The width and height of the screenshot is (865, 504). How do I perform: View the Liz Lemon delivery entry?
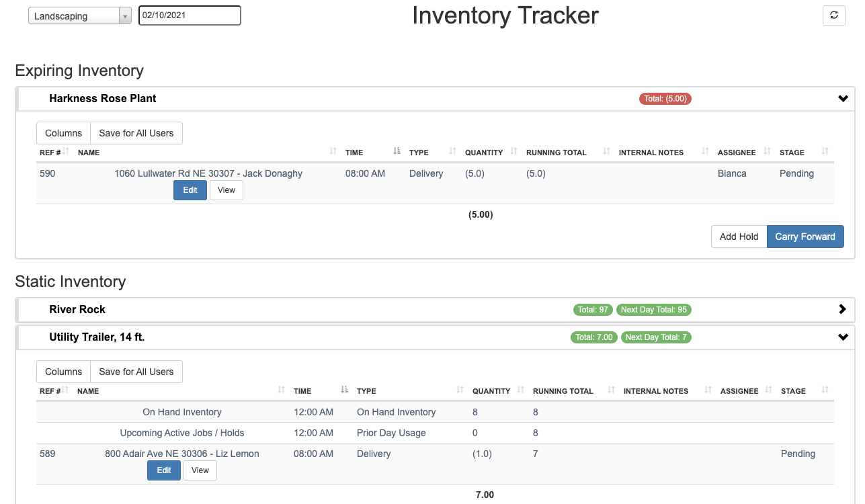point(200,470)
